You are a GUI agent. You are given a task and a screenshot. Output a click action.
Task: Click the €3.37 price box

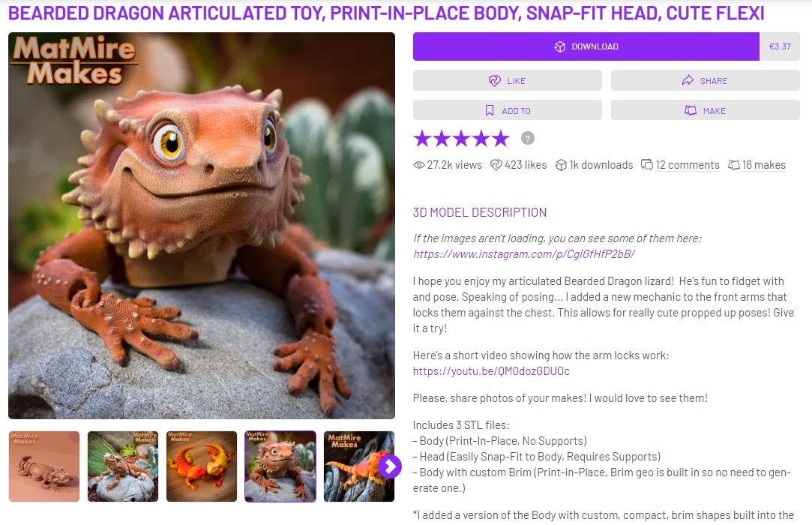point(779,46)
